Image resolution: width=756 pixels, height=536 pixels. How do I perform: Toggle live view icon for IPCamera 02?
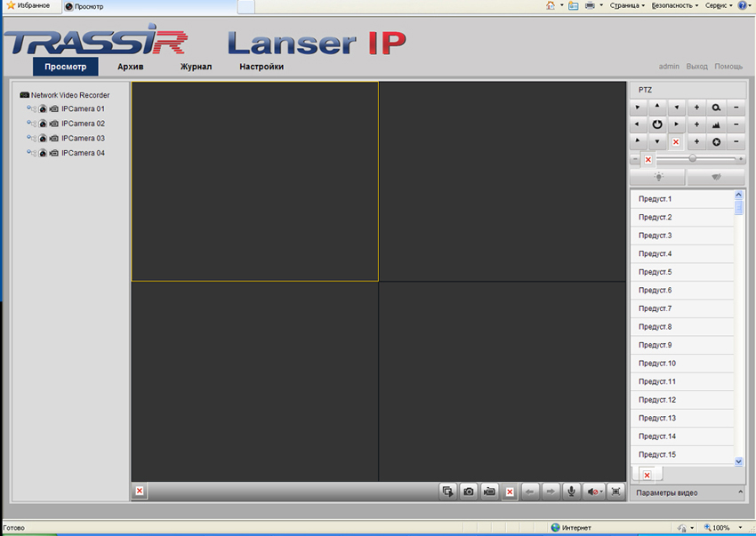pyautogui.click(x=43, y=124)
